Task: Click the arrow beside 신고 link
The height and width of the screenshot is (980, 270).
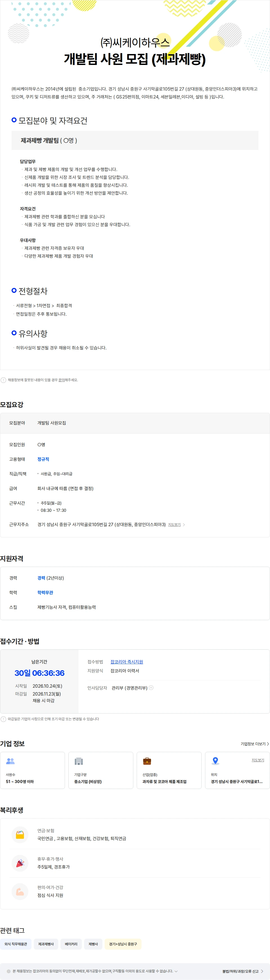Action: click(262, 971)
